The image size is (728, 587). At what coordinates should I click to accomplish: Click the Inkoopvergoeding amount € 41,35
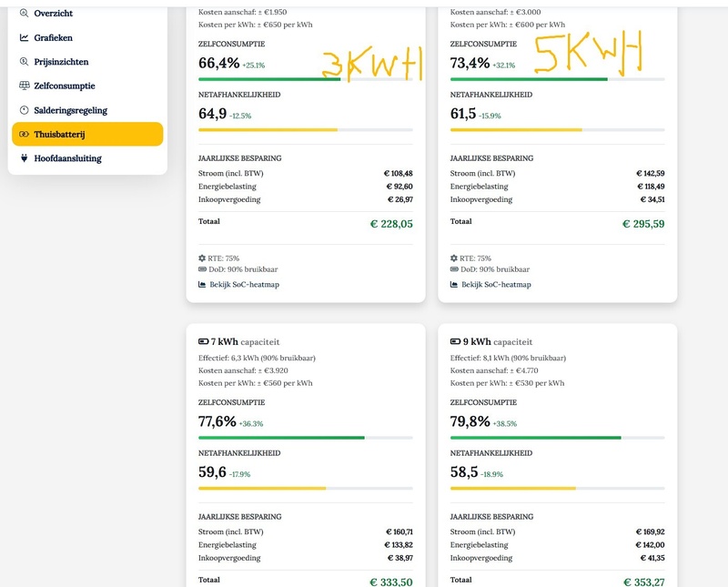coord(652,558)
